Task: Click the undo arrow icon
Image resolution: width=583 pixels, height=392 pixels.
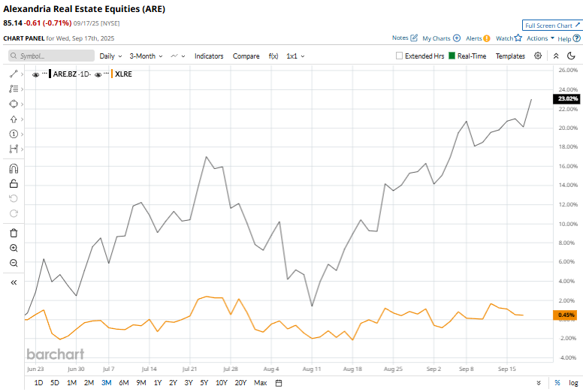Action: 14,198
